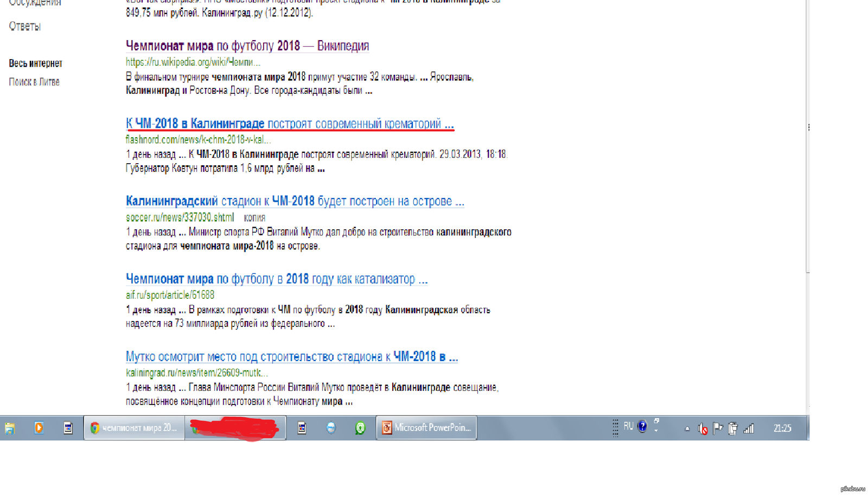Click the blue help question mark icon
Screen dimensions: 868x495
coord(642,427)
